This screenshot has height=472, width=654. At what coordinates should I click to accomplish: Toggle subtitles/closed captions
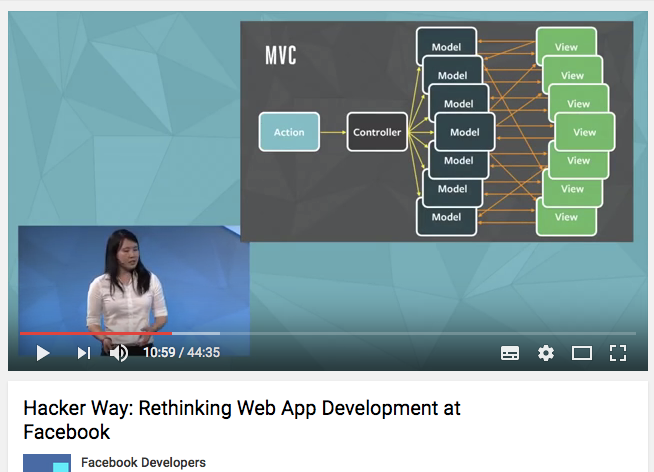click(x=510, y=353)
